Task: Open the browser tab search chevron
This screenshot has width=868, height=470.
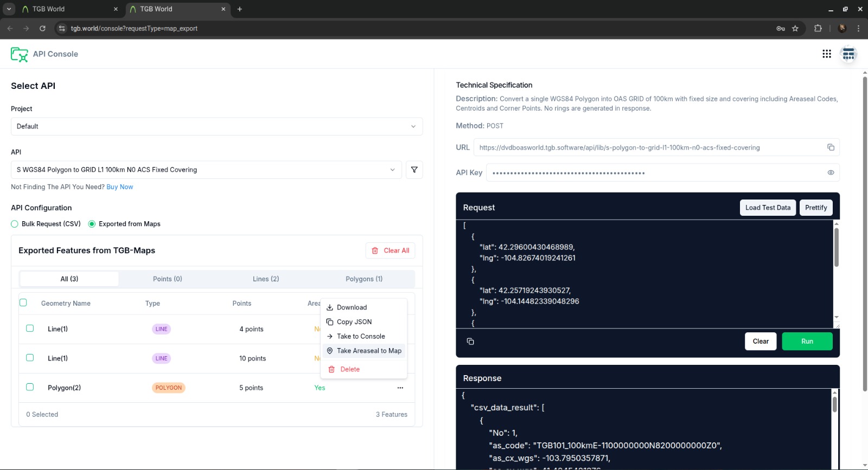Action: [x=9, y=9]
